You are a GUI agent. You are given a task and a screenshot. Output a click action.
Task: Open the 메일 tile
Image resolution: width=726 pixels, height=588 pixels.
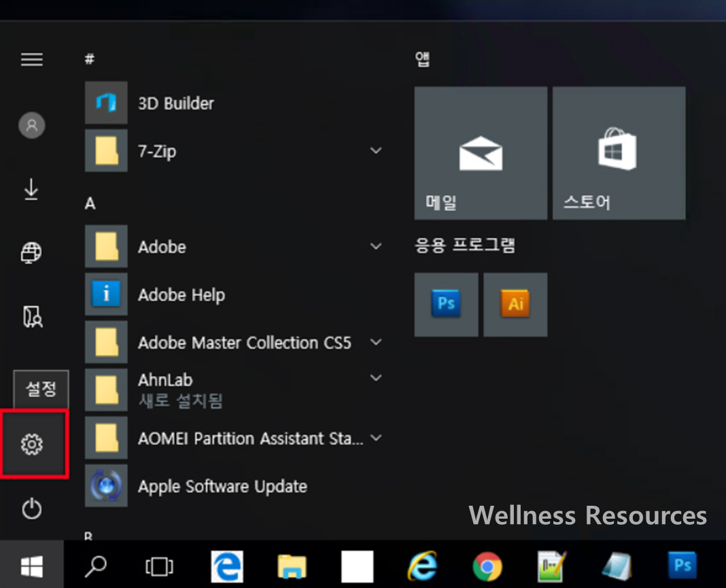click(x=481, y=153)
